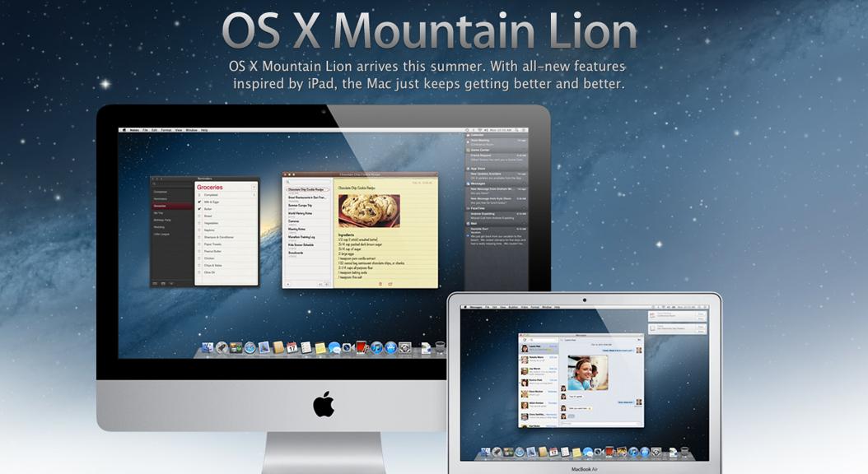The image size is (868, 474).
Task: Click the search field in Notes list
Action: coord(307,181)
